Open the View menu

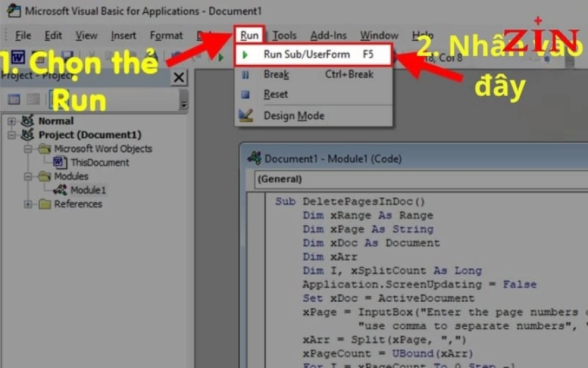pyautogui.click(x=86, y=35)
